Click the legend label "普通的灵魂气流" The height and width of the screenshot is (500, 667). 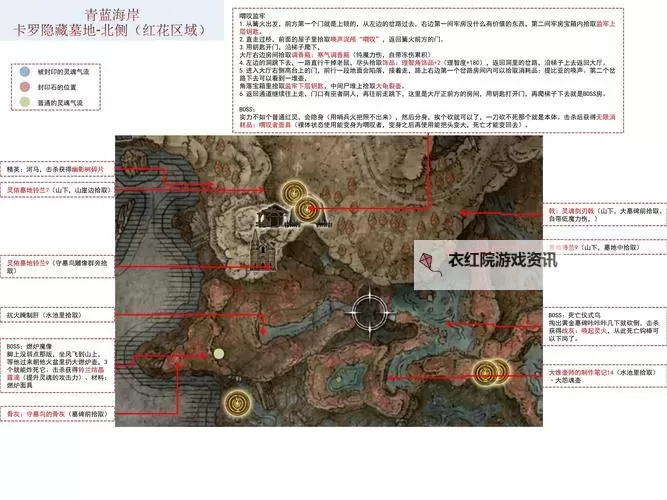click(60, 103)
